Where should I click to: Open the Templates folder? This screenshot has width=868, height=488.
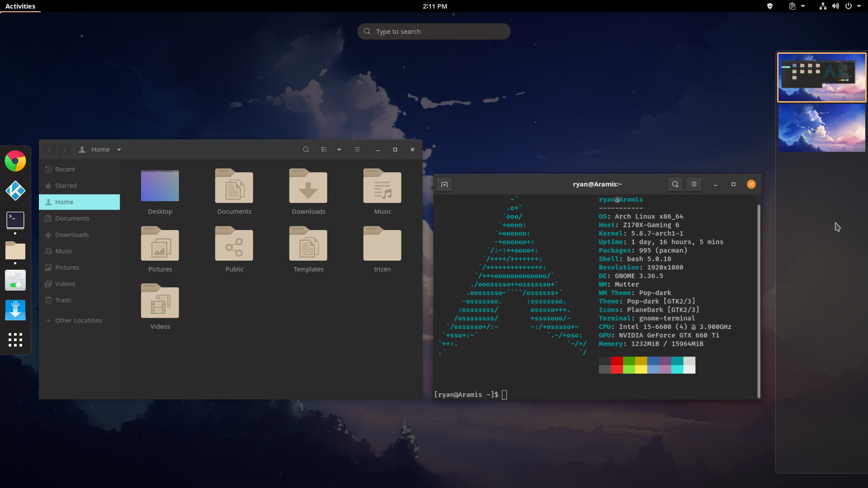coord(308,244)
